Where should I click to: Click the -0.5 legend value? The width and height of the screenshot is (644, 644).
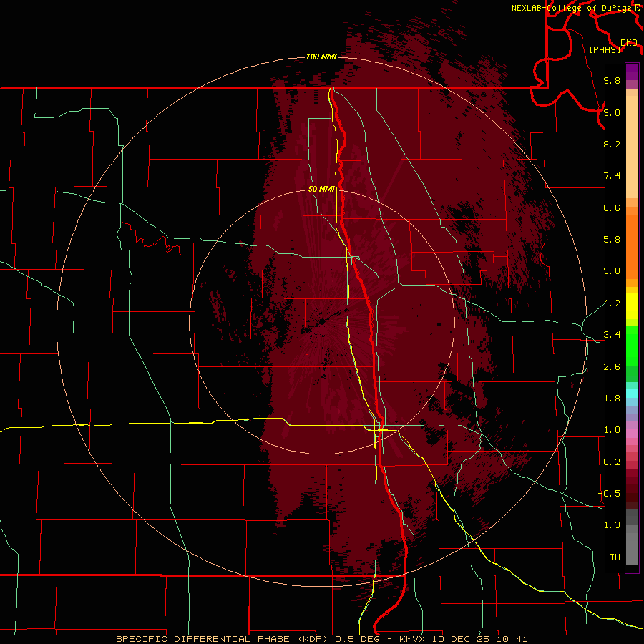[x=609, y=494]
